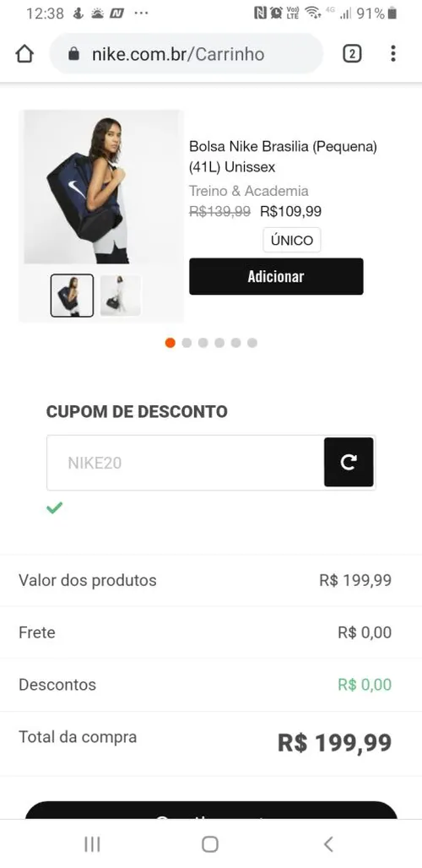Select the first bag thumbnail image
The image size is (422, 868).
pos(72,296)
